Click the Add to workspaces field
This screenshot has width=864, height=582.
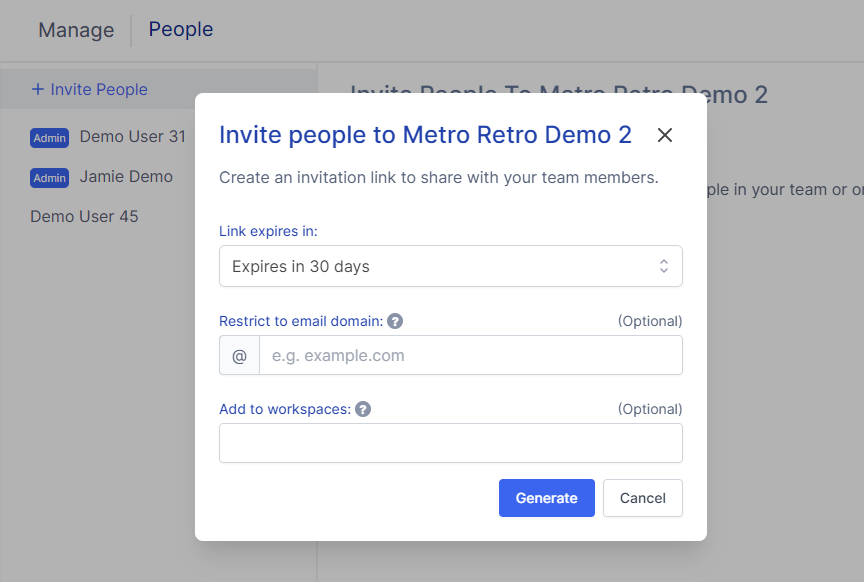[x=451, y=443]
